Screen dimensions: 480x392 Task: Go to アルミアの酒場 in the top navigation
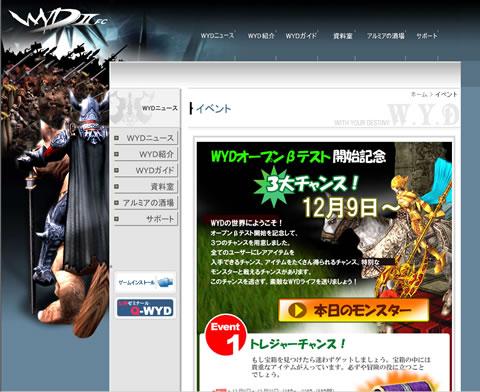coord(386,36)
